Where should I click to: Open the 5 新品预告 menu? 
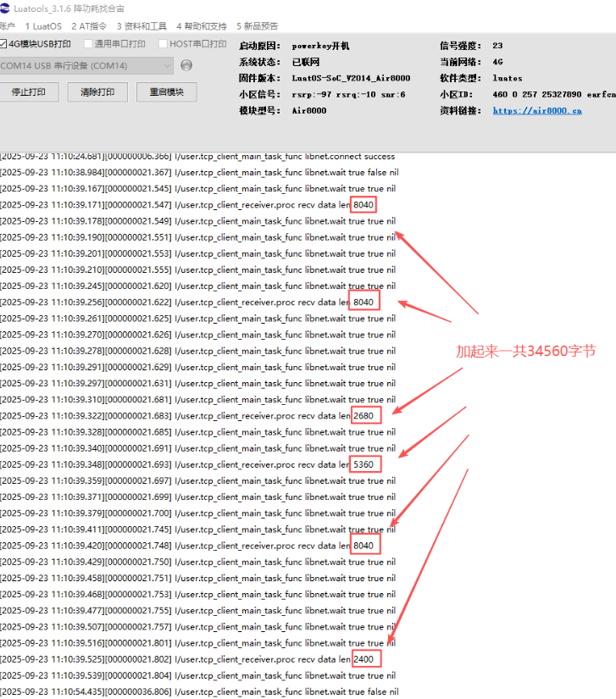click(258, 26)
